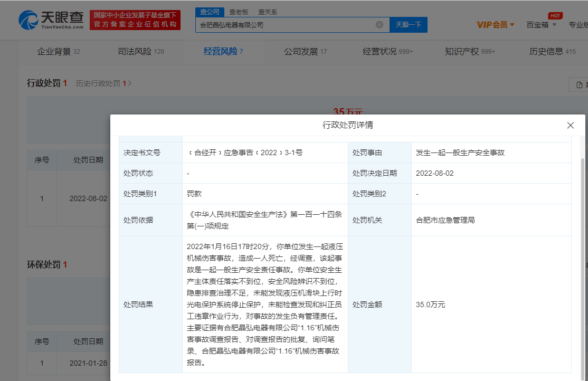Image resolution: width=588 pixels, height=381 pixels.
Task: Open the 知识产权 tab
Action: (x=470, y=52)
